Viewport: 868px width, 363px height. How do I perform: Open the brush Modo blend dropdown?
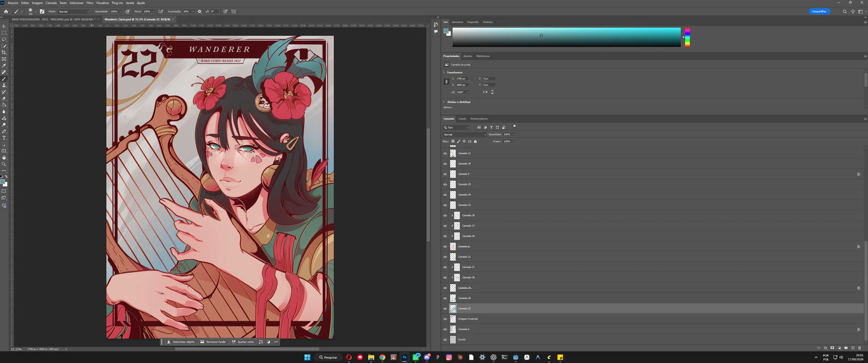[74, 12]
